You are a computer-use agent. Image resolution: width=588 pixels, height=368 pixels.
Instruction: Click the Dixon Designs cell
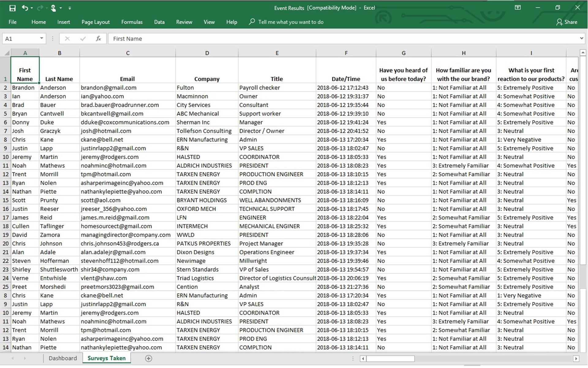point(207,252)
